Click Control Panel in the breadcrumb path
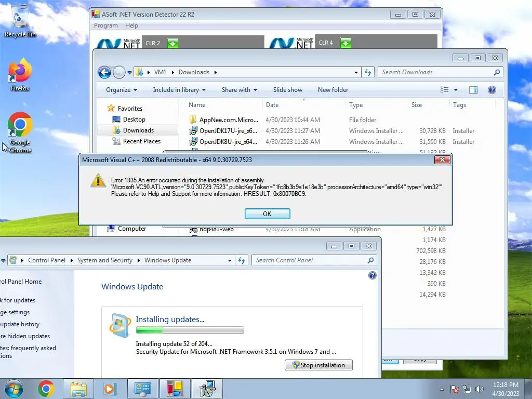Screen dimensions: 532x399 pyautogui.click(x=47, y=260)
